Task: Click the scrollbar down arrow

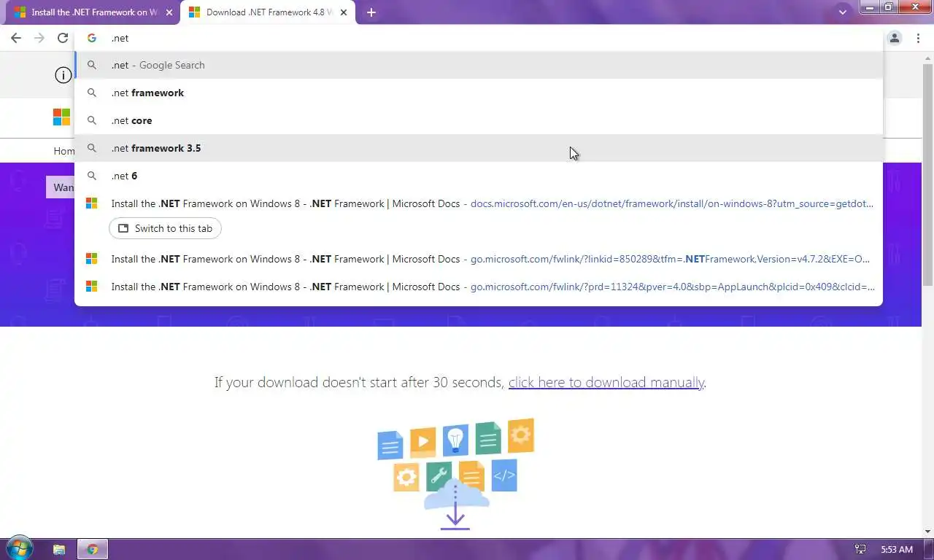Action: pyautogui.click(x=927, y=532)
